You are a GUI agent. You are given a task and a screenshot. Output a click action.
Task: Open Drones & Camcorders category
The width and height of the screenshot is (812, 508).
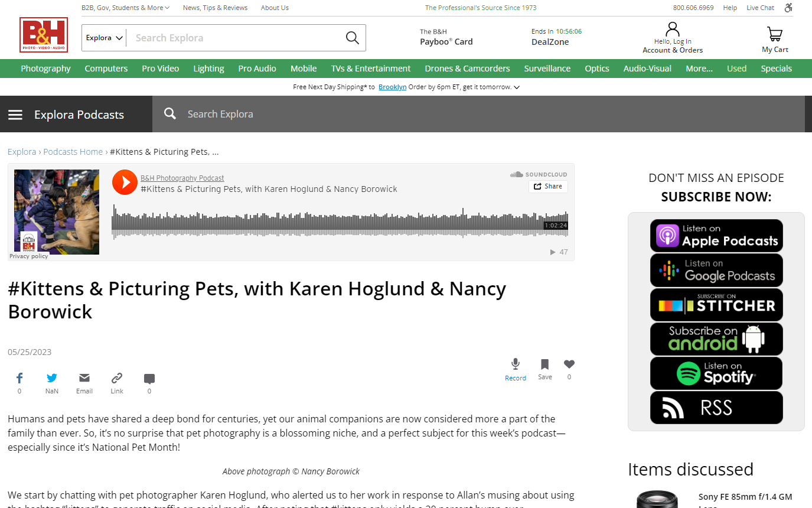click(x=467, y=69)
